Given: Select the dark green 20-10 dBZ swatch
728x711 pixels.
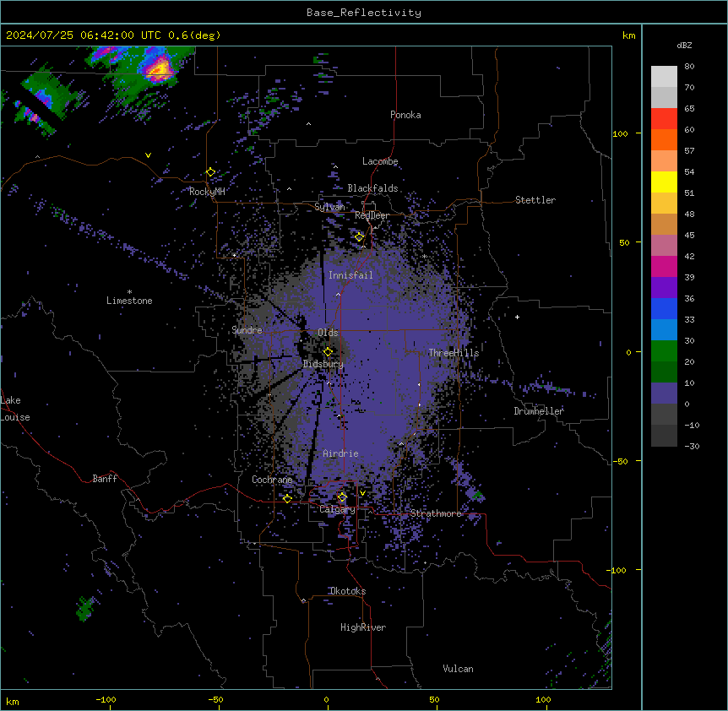Looking at the screenshot, I should point(664,372).
